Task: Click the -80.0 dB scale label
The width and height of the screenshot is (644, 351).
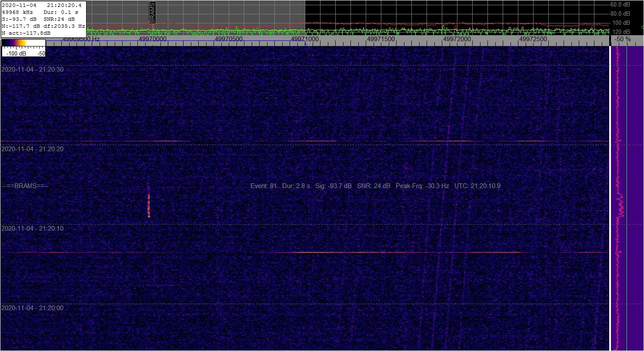Action: click(620, 13)
